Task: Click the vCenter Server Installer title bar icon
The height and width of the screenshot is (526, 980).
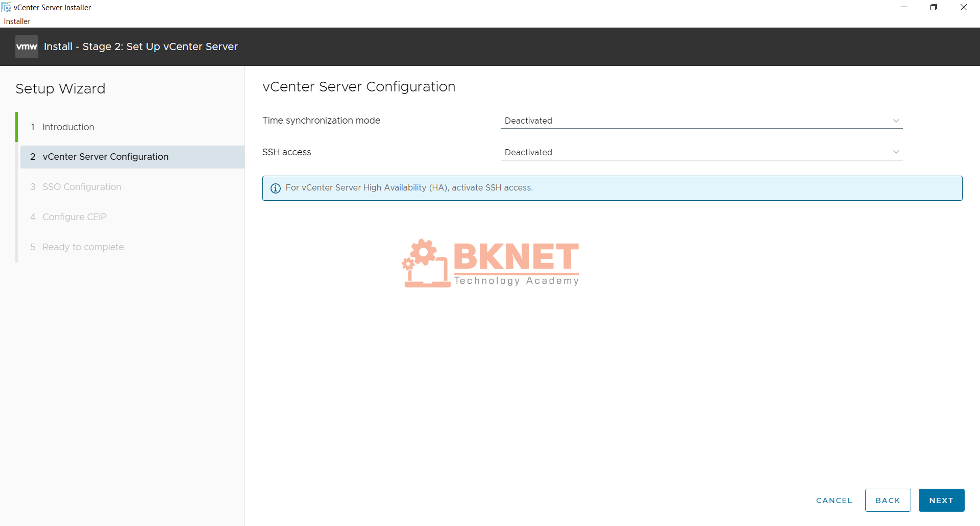Action: [6, 7]
